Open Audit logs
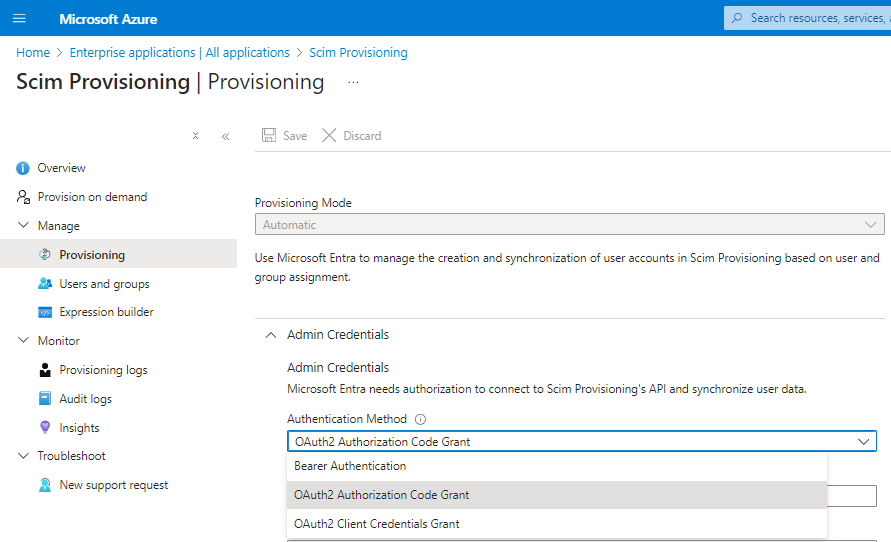This screenshot has height=542, width=891. coord(86,399)
